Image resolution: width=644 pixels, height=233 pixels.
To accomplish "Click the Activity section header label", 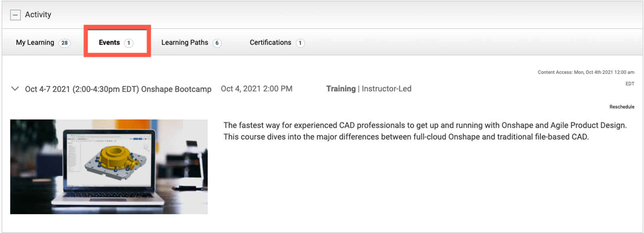I will coord(38,14).
